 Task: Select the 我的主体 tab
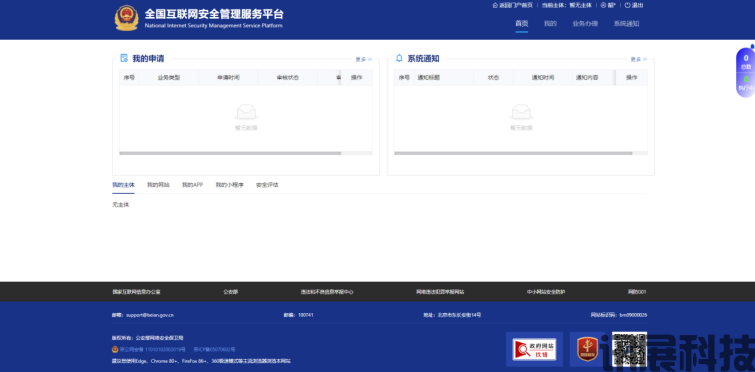123,185
